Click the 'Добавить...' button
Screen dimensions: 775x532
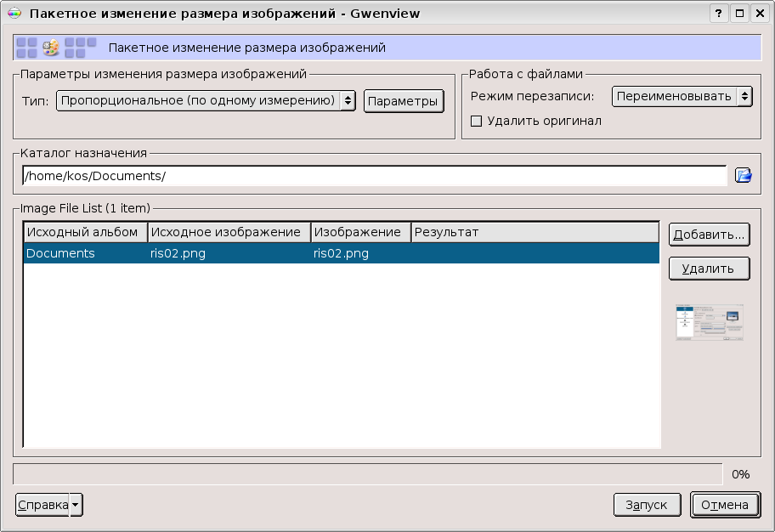pyautogui.click(x=709, y=235)
